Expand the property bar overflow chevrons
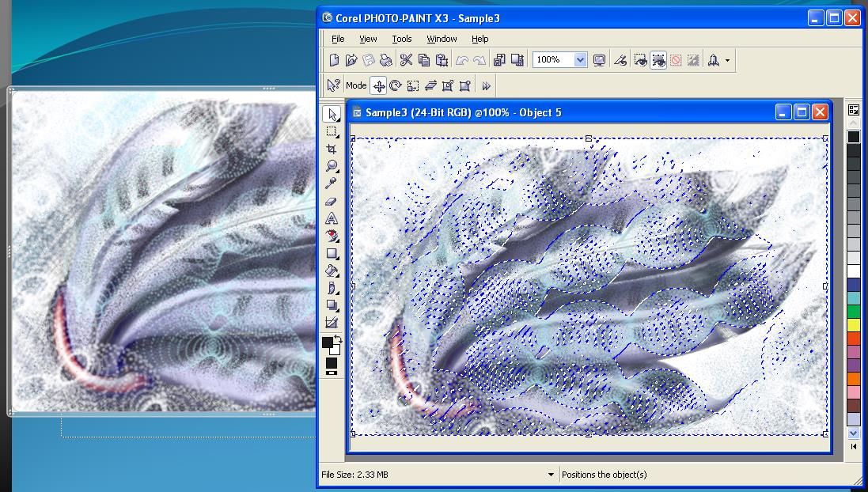868x492 pixels. 486,85
